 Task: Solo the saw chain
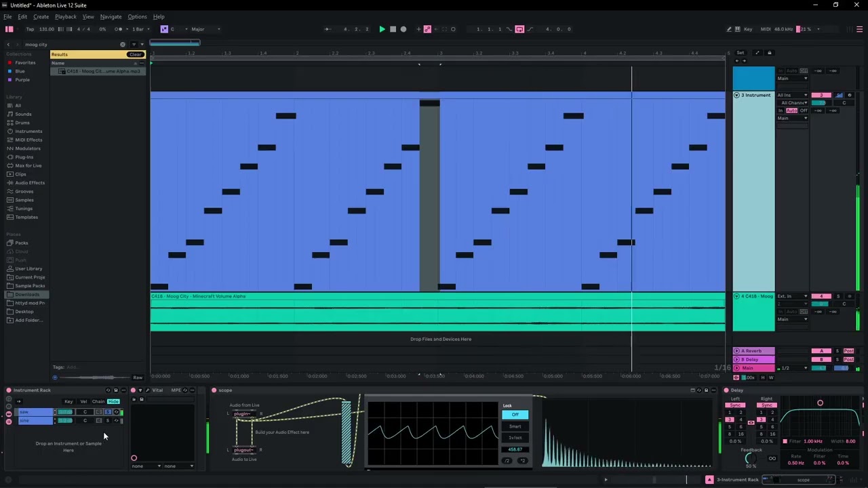click(x=107, y=412)
